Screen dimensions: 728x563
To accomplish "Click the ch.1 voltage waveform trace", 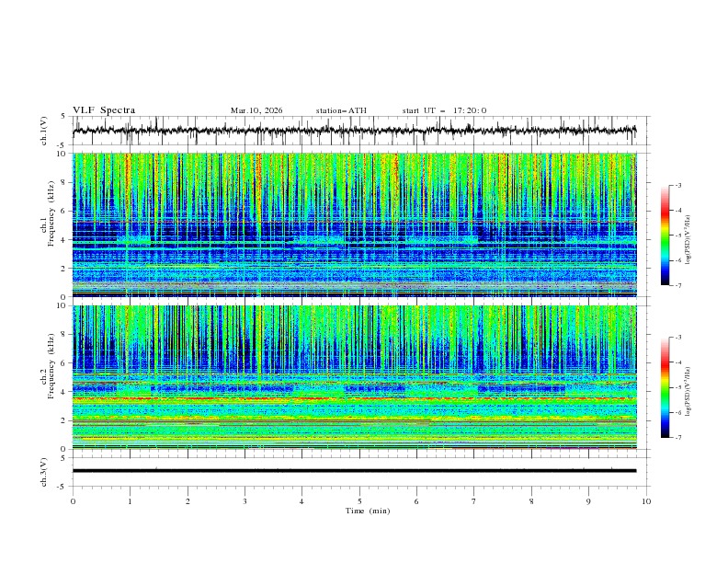I will [x=354, y=131].
